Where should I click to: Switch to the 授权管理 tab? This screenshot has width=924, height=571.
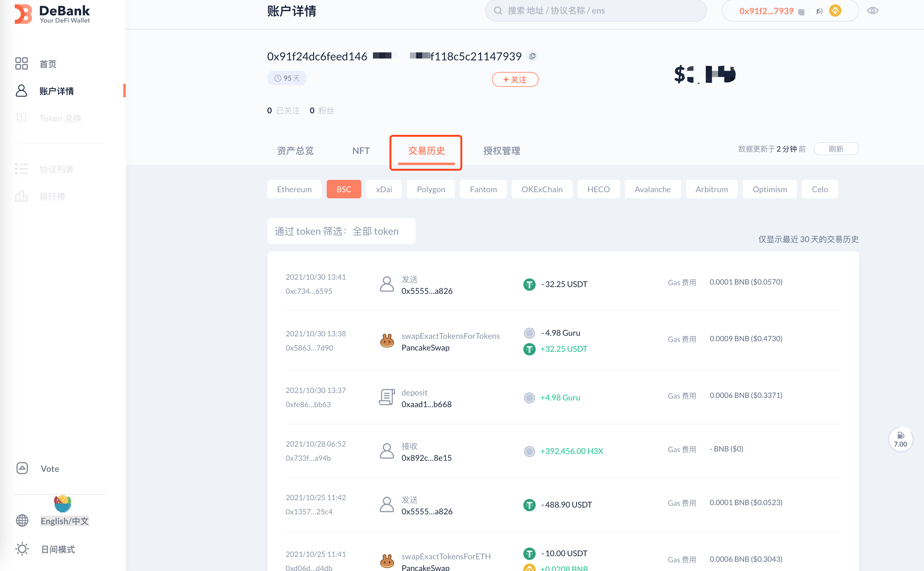coord(501,151)
